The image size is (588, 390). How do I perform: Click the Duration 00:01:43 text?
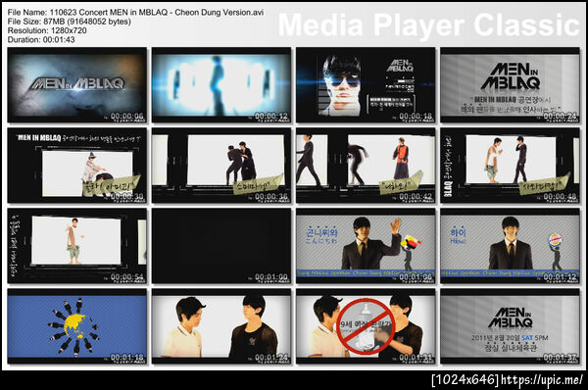click(41, 40)
